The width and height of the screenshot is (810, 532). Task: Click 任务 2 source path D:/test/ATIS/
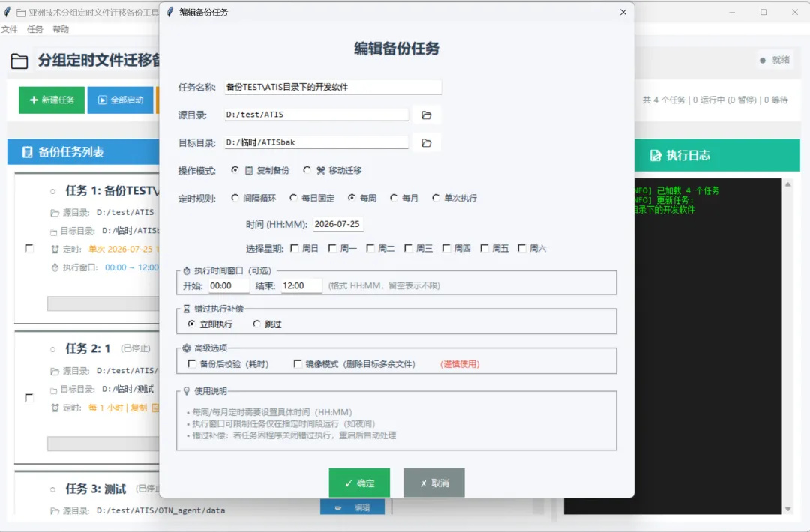coord(127,370)
